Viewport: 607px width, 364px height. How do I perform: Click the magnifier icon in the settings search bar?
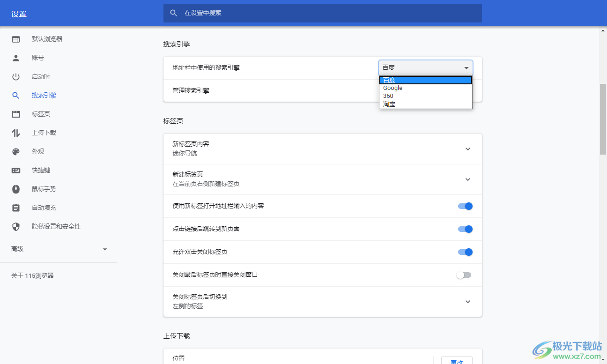173,13
